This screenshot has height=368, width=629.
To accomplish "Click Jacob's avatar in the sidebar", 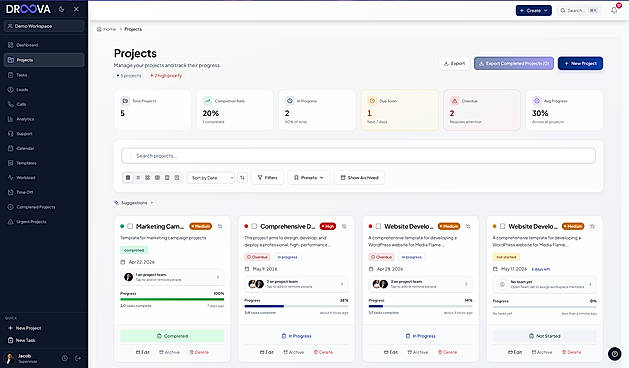I will tap(10, 358).
